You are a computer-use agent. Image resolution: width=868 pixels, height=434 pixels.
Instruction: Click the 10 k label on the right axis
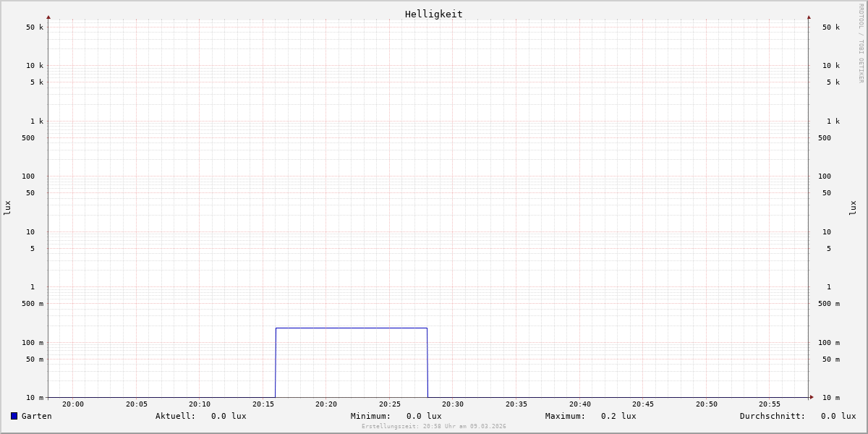(x=831, y=66)
